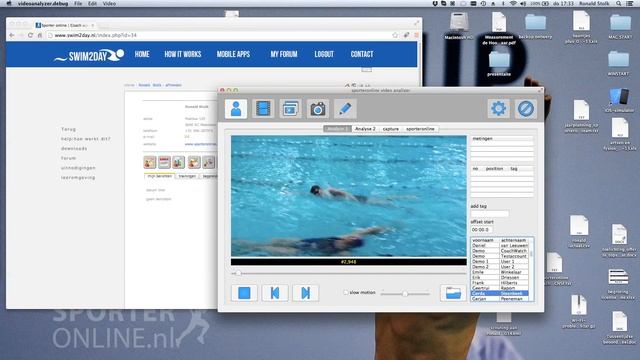
Task: Open help:hoe werkt dit? sidebar link
Action: (x=86, y=139)
